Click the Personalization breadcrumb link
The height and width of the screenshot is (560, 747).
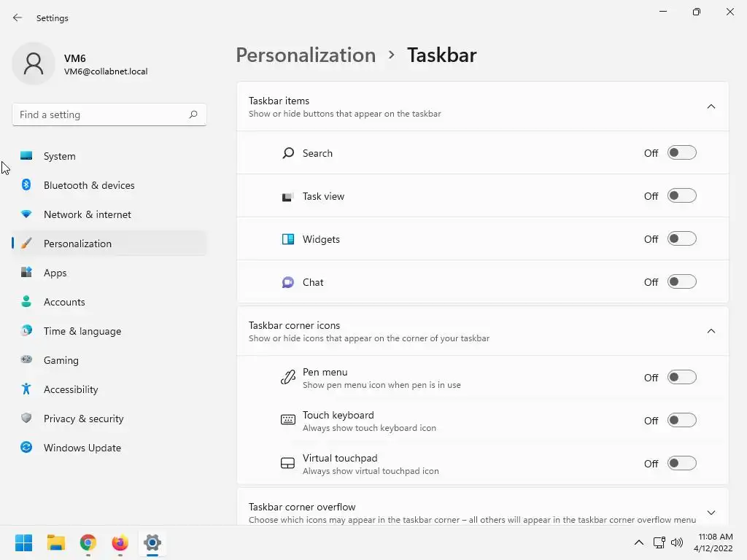point(306,55)
